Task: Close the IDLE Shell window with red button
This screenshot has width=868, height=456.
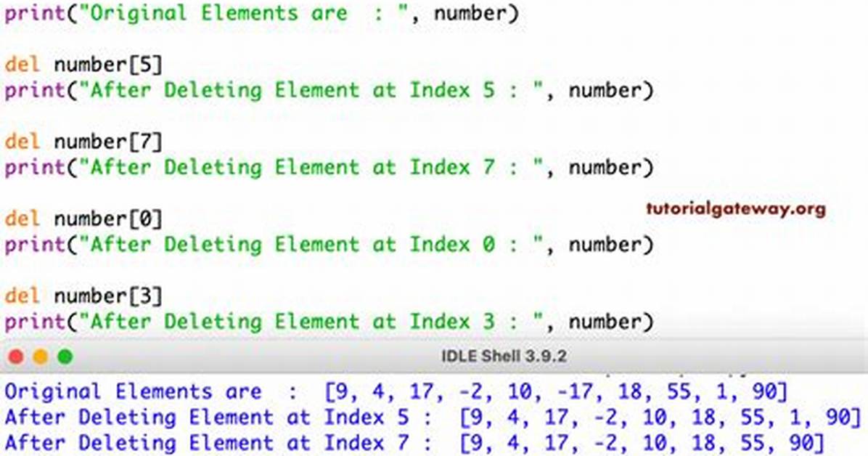Action: click(16, 357)
